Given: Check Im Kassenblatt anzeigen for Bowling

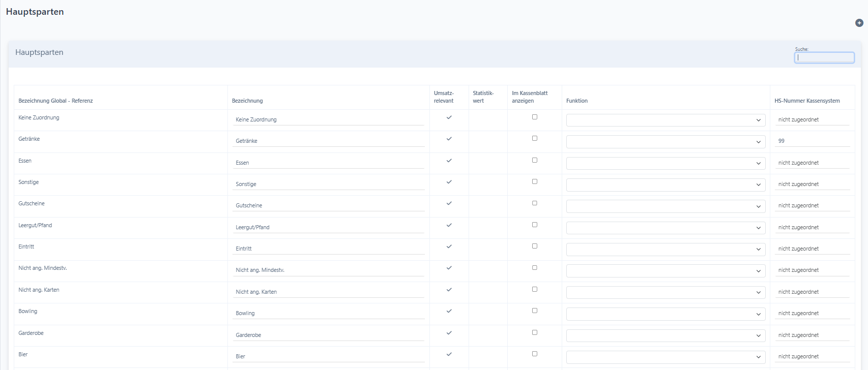Looking at the screenshot, I should [x=535, y=311].
